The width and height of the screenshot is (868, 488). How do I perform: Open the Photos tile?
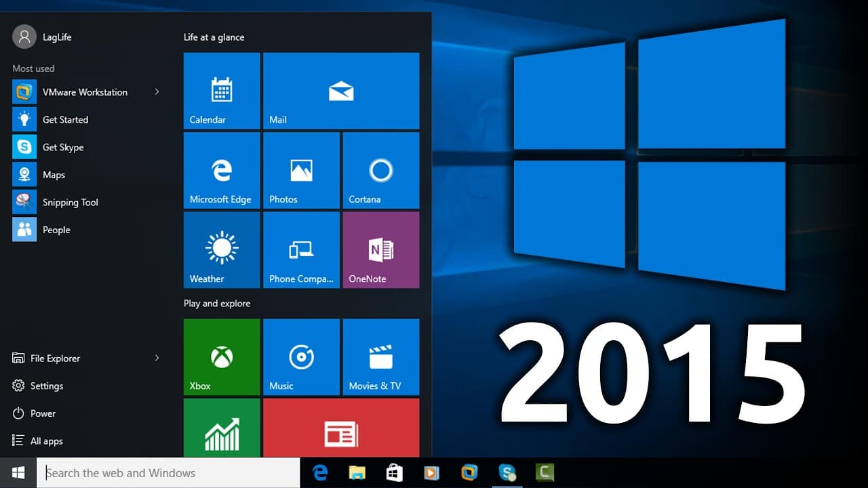tap(301, 170)
